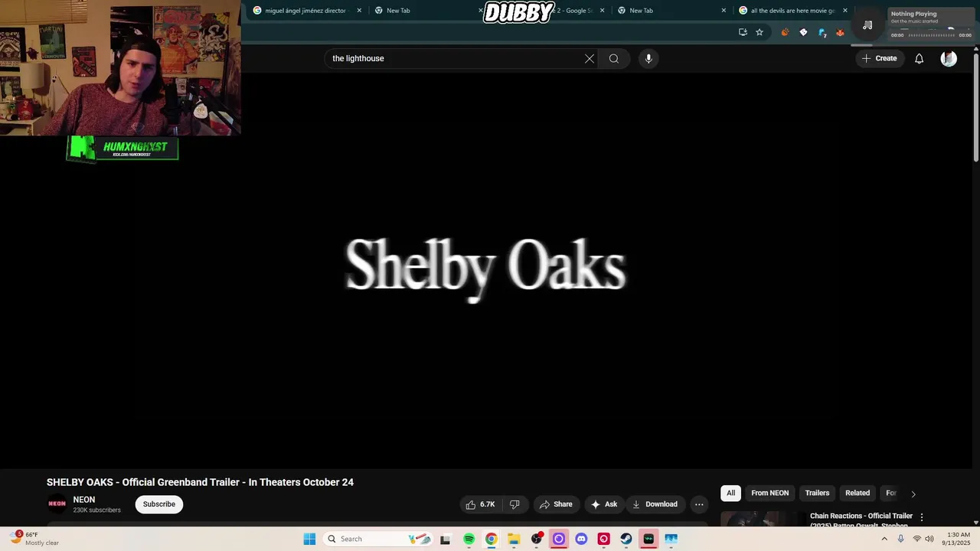Open the last blue app in taskbar
This screenshot has width=980, height=551.
point(671,539)
